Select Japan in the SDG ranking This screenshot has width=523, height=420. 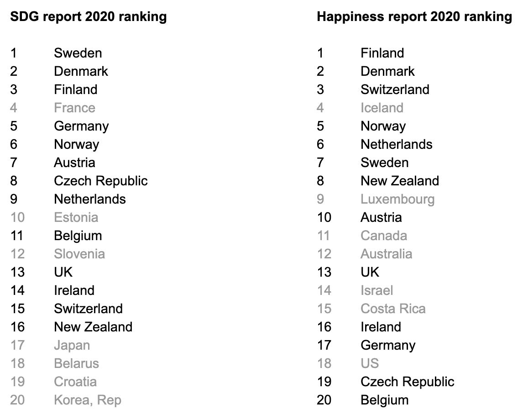[72, 345]
